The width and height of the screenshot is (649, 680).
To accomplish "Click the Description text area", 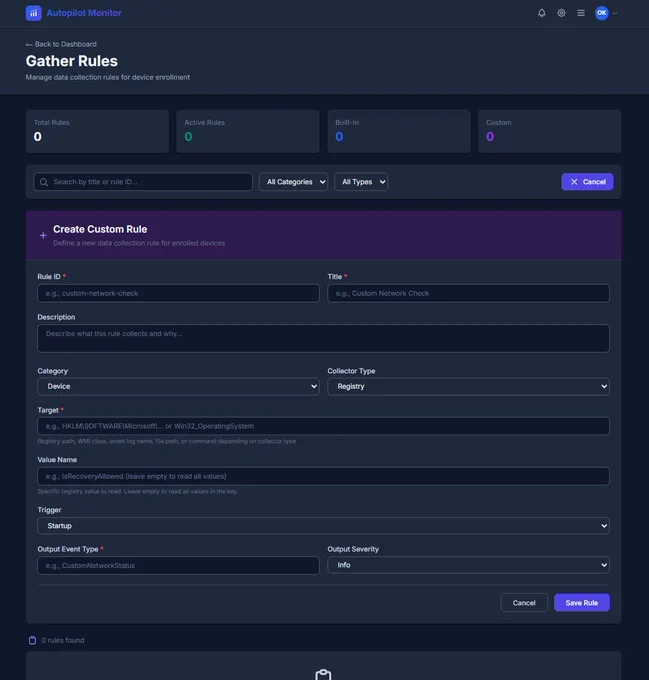I will pyautogui.click(x=323, y=338).
